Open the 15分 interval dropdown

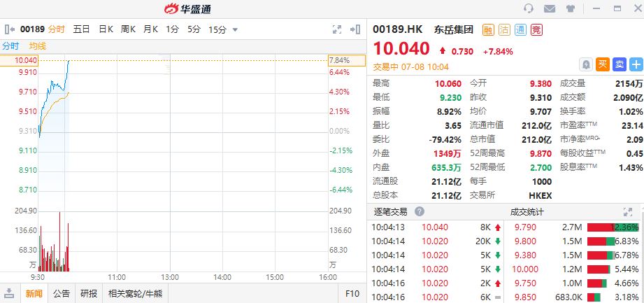223,29
